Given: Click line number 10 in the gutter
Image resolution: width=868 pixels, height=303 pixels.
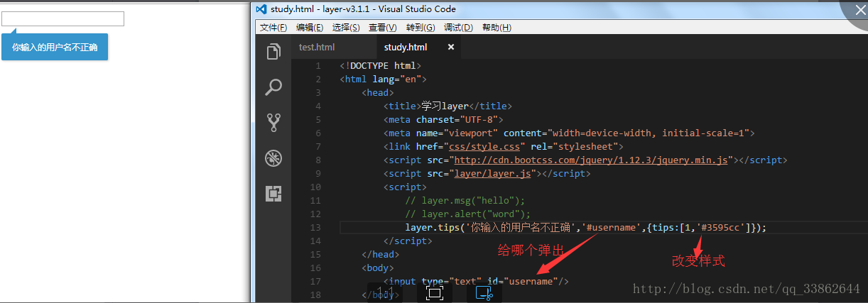Looking at the screenshot, I should [315, 187].
